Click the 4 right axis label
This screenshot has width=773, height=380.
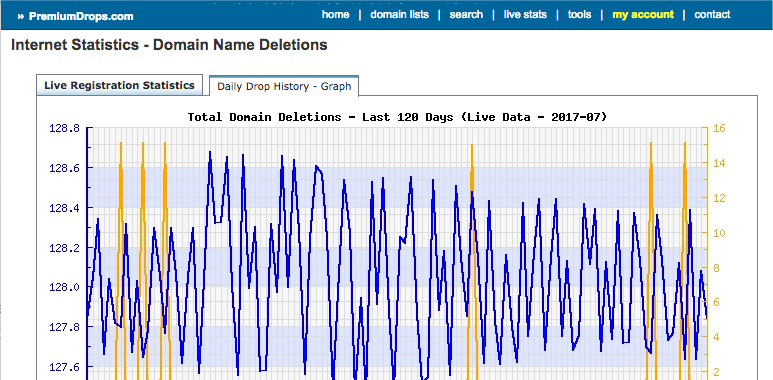pos(716,337)
